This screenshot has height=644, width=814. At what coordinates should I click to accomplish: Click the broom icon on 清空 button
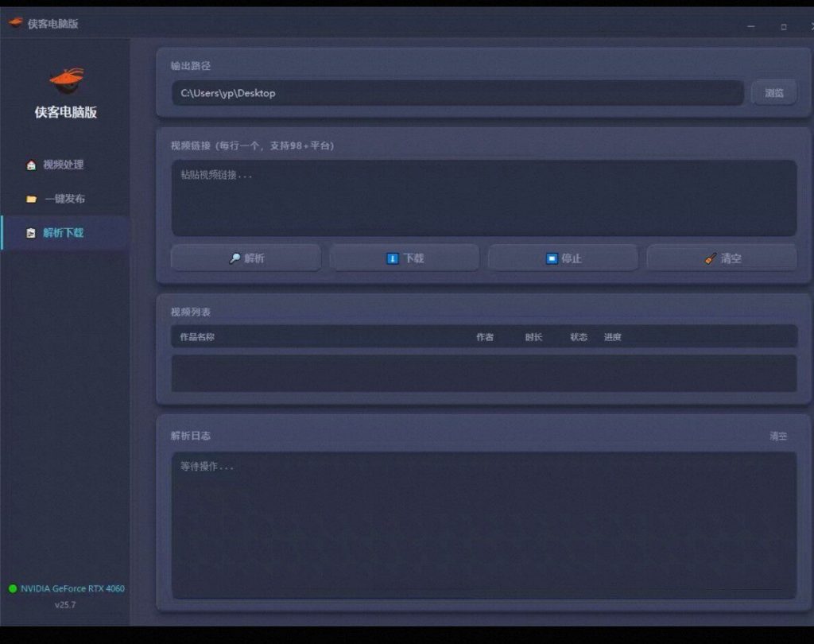pos(710,258)
